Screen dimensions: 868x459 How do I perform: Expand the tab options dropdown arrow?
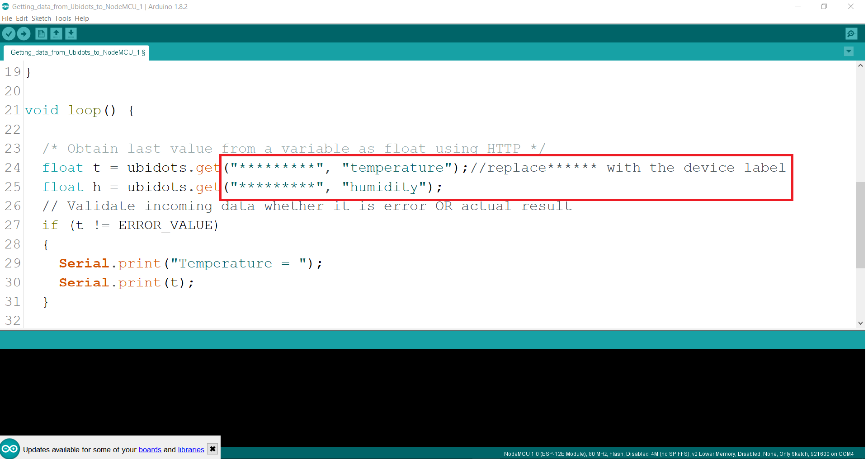point(849,52)
